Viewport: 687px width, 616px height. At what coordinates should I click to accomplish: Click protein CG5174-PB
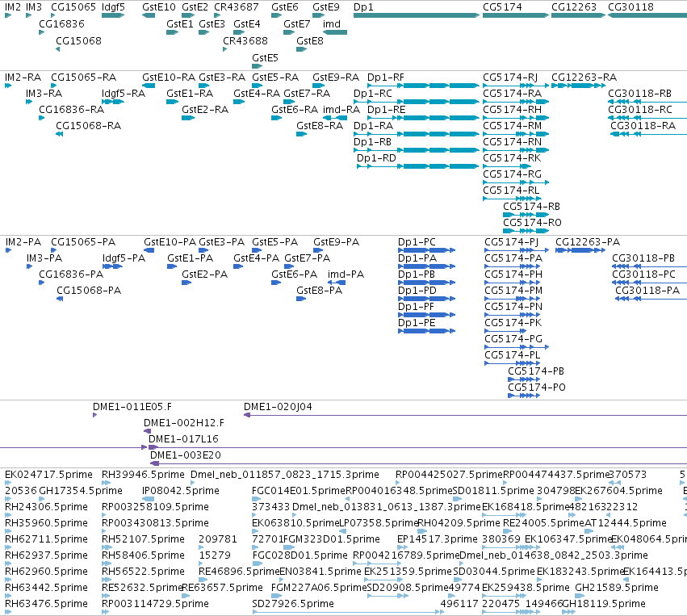pos(524,379)
